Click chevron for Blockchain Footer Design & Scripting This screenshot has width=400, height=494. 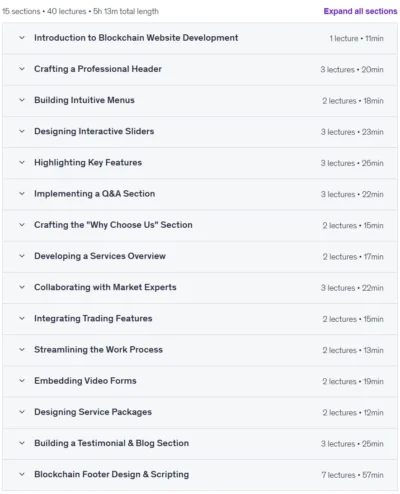coord(22,474)
